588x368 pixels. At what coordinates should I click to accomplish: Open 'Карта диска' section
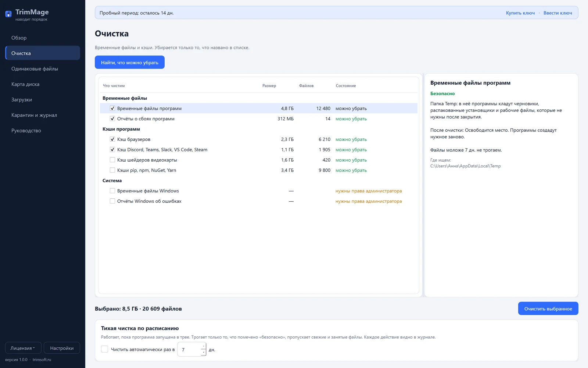(x=43, y=84)
